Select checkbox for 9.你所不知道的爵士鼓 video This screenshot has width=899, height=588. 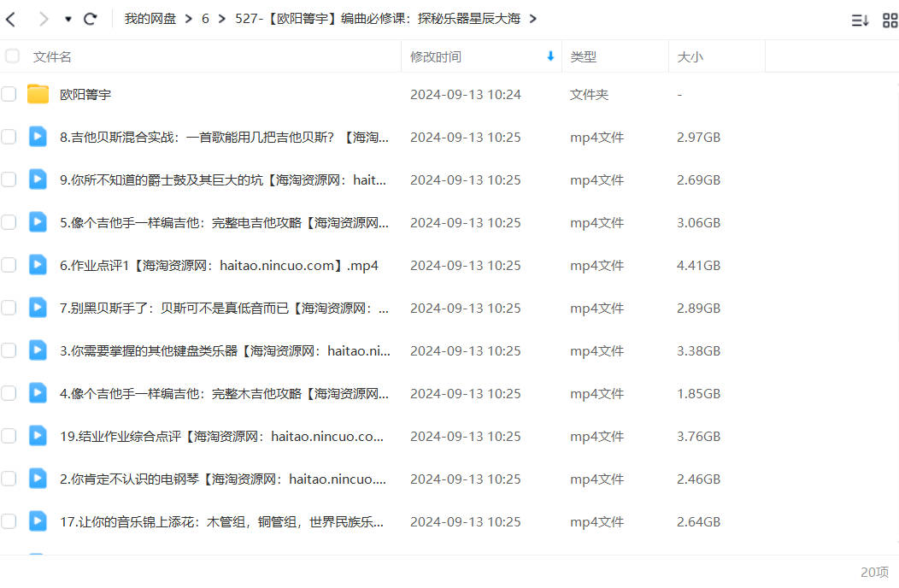(9, 179)
